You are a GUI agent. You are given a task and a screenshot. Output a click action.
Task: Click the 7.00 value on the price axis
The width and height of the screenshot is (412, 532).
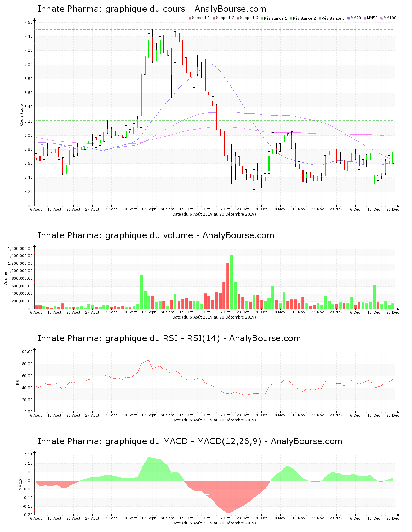pyautogui.click(x=28, y=65)
